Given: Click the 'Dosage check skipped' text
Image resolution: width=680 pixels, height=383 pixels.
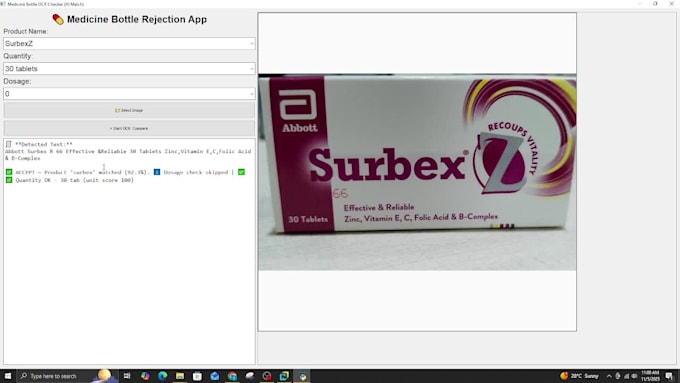Looking at the screenshot, I should pyautogui.click(x=196, y=172).
